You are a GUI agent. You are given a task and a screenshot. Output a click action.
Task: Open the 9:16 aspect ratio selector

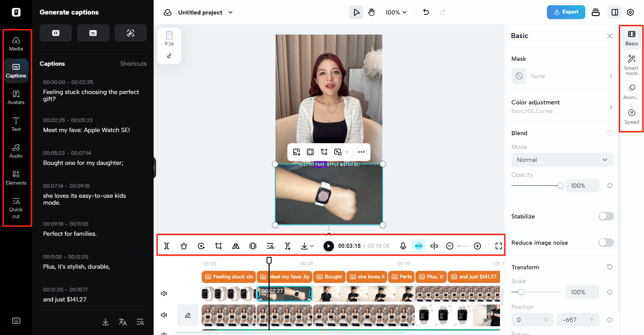169,46
